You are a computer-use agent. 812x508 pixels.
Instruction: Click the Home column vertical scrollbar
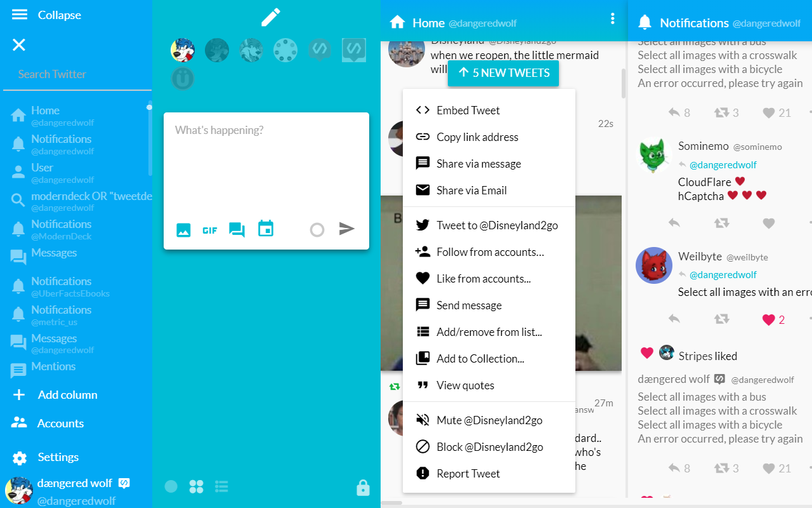click(624, 83)
